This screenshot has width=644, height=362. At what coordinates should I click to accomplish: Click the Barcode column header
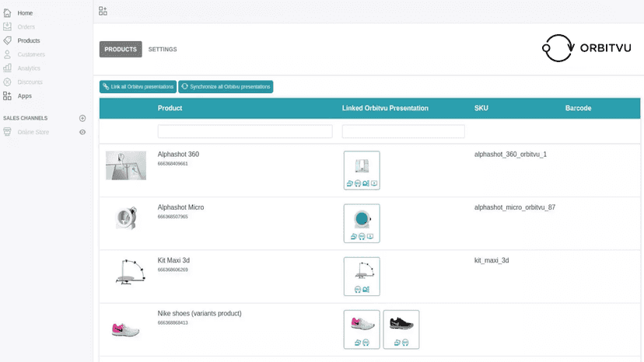tap(579, 108)
